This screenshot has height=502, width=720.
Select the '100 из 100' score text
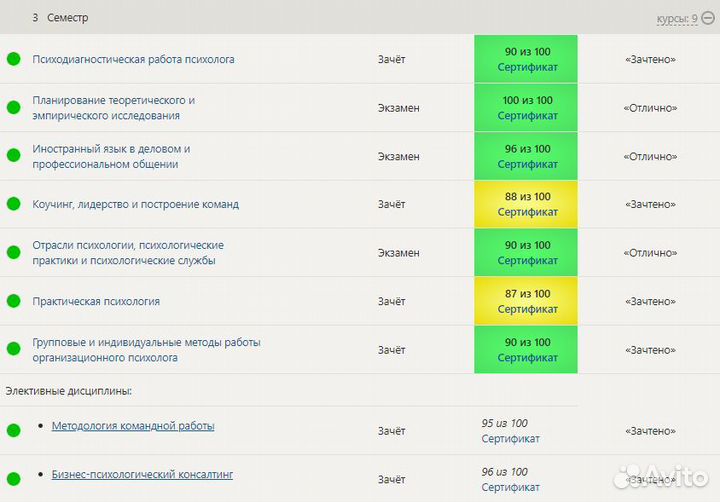pos(528,100)
